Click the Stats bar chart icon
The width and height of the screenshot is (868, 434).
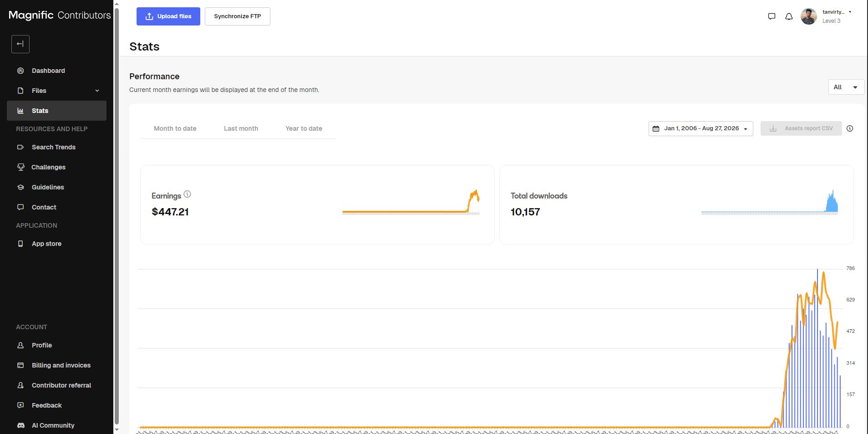pyautogui.click(x=20, y=111)
